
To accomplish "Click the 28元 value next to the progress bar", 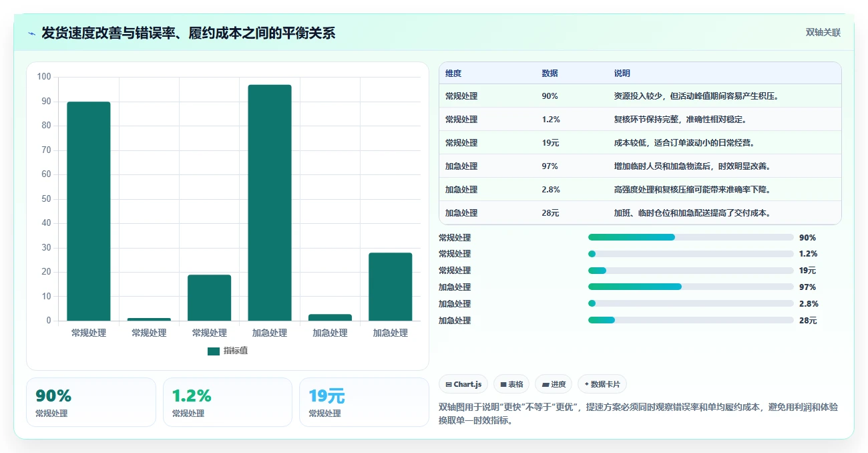I will click(808, 321).
